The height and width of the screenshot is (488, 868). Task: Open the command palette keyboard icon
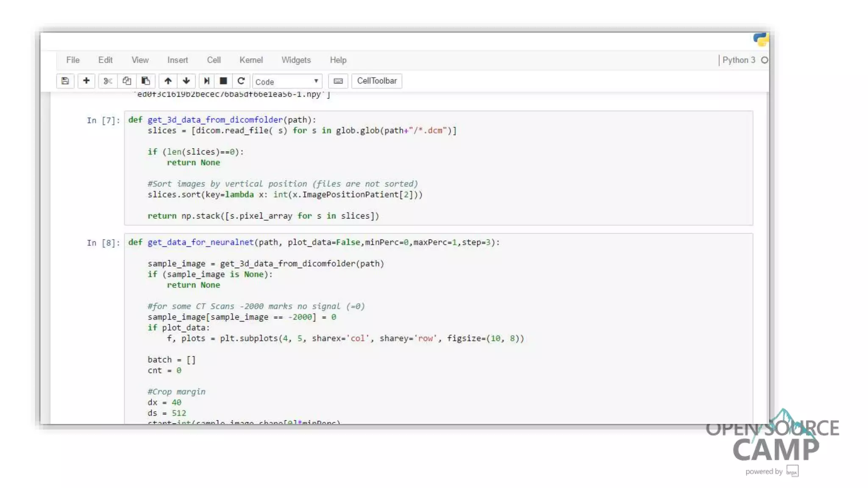point(338,81)
